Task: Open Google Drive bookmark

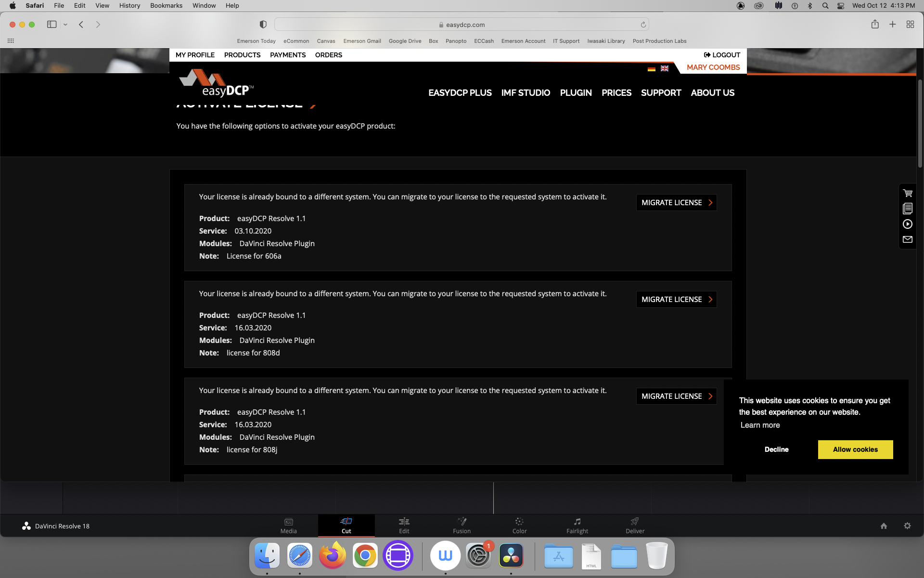Action: pyautogui.click(x=405, y=41)
